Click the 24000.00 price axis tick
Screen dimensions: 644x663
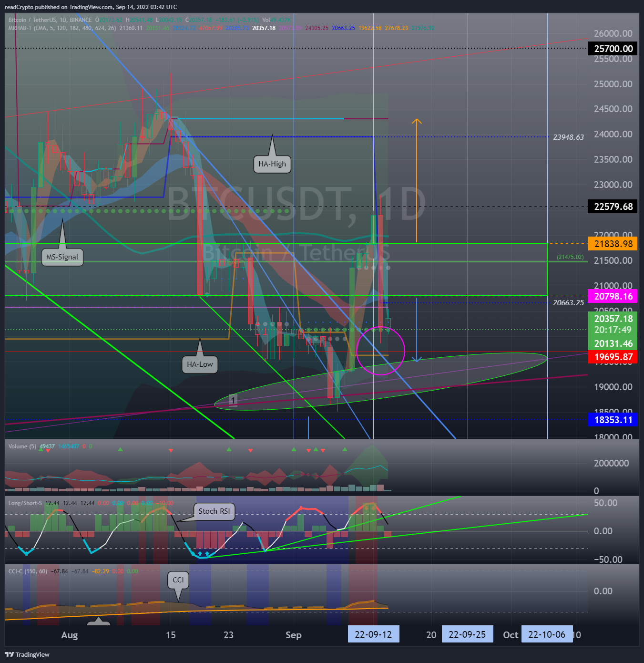[x=613, y=134]
